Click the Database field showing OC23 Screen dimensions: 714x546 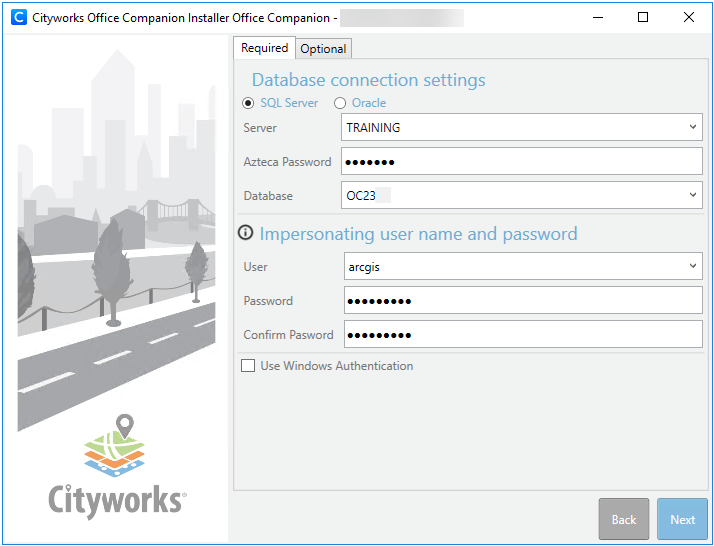522,195
